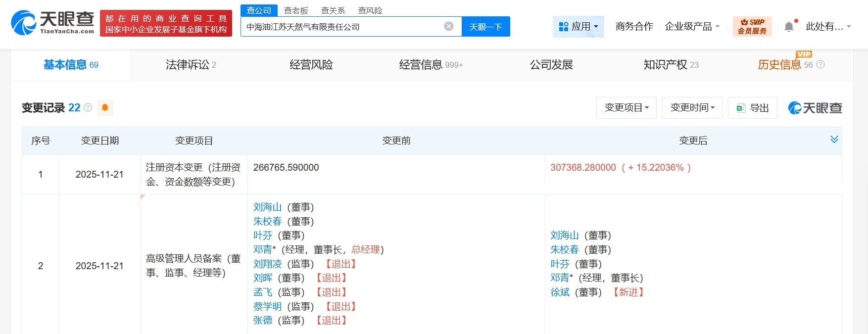This screenshot has width=868, height=334.
Task: Open 徐斌 profile link in 变更后 column
Action: [560, 292]
